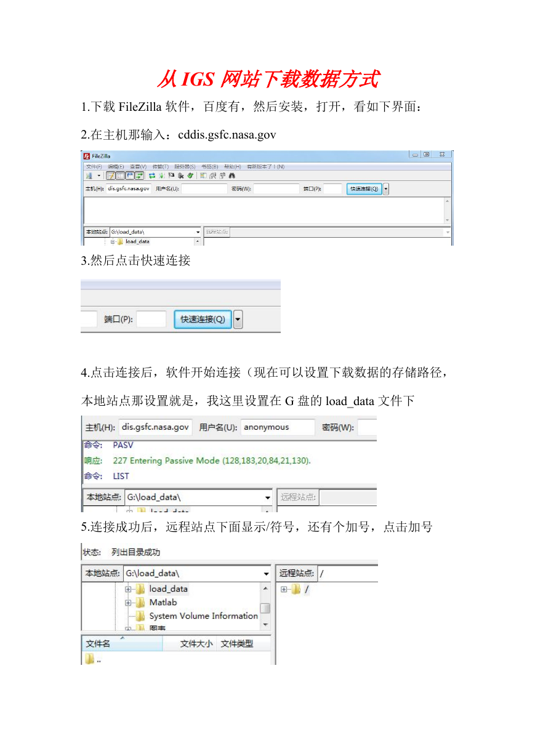Sort by the 文件名 column header

tap(122, 644)
